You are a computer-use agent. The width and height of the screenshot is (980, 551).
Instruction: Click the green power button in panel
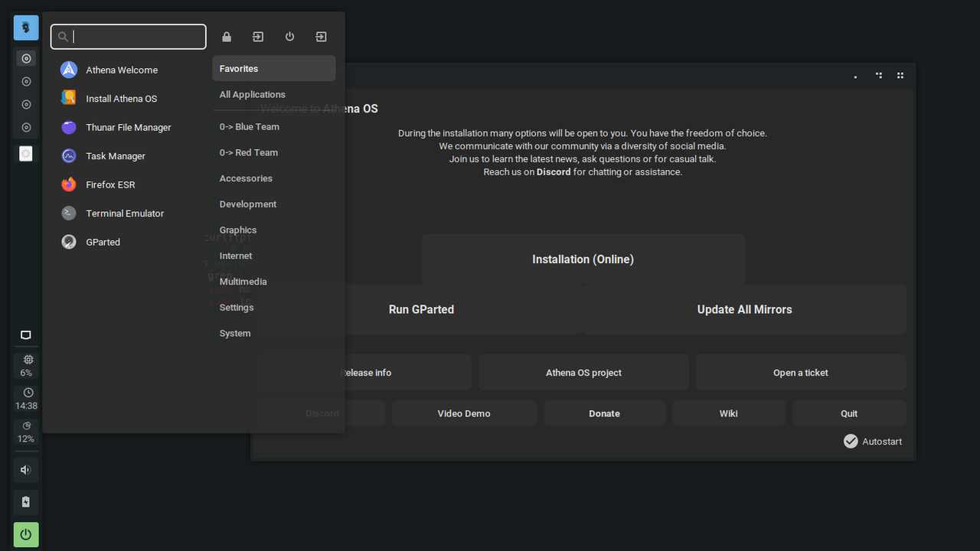(x=26, y=534)
